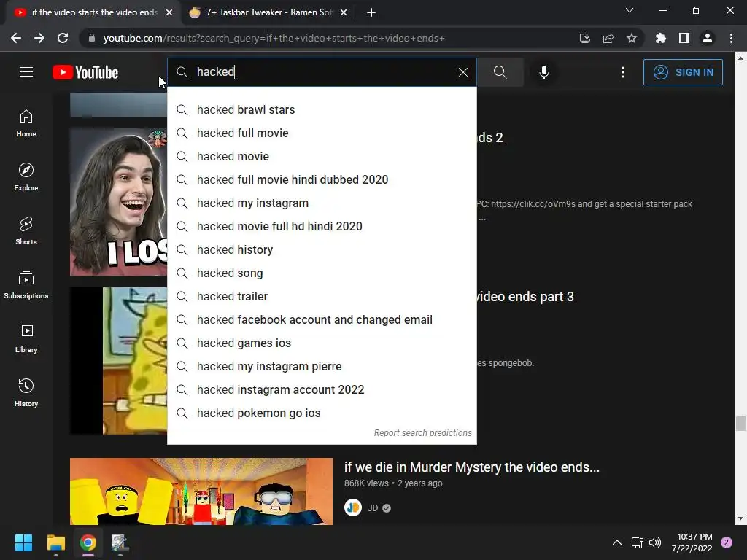Open Subscriptions in the sidebar
Screen dimensions: 747x560
coord(26,284)
